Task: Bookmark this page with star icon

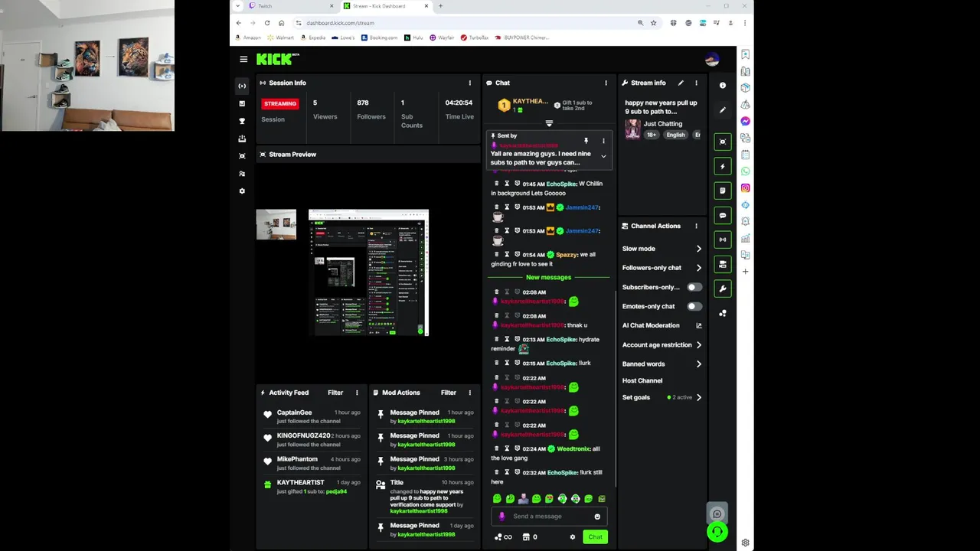Action: [x=653, y=23]
